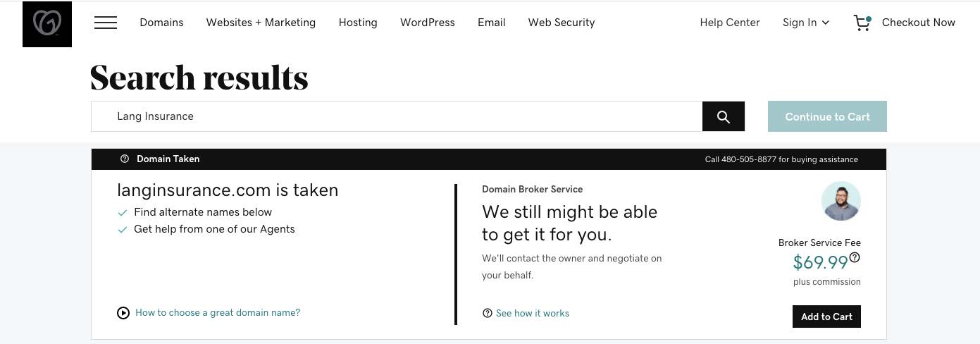Click the GoDaddy logo icon
980x344 pixels.
click(x=47, y=23)
